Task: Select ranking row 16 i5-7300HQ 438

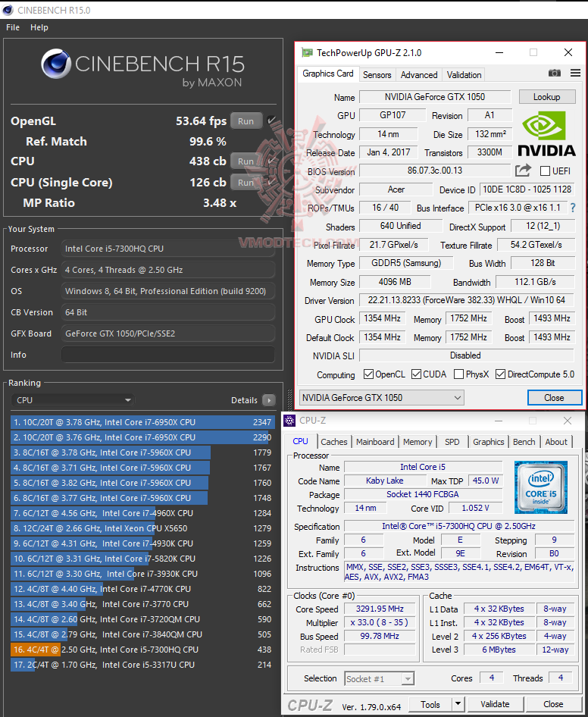Action: point(142,650)
